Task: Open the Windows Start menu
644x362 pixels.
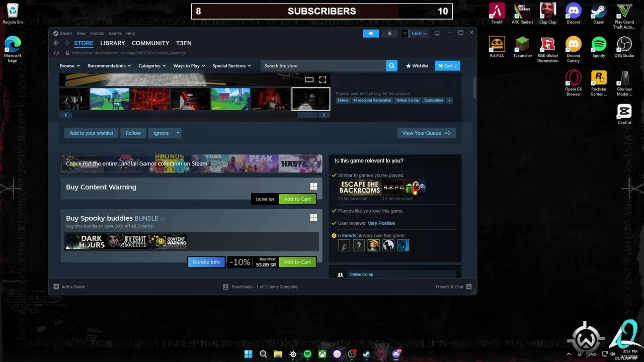Action: click(x=248, y=354)
